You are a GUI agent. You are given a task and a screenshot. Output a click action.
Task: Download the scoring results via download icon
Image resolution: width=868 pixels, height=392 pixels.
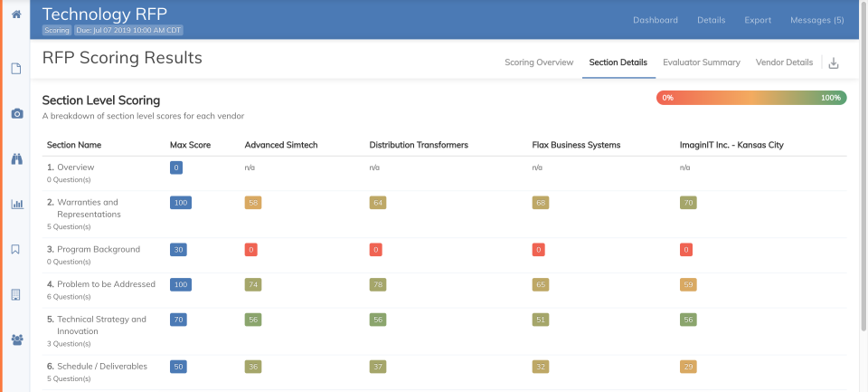(834, 63)
